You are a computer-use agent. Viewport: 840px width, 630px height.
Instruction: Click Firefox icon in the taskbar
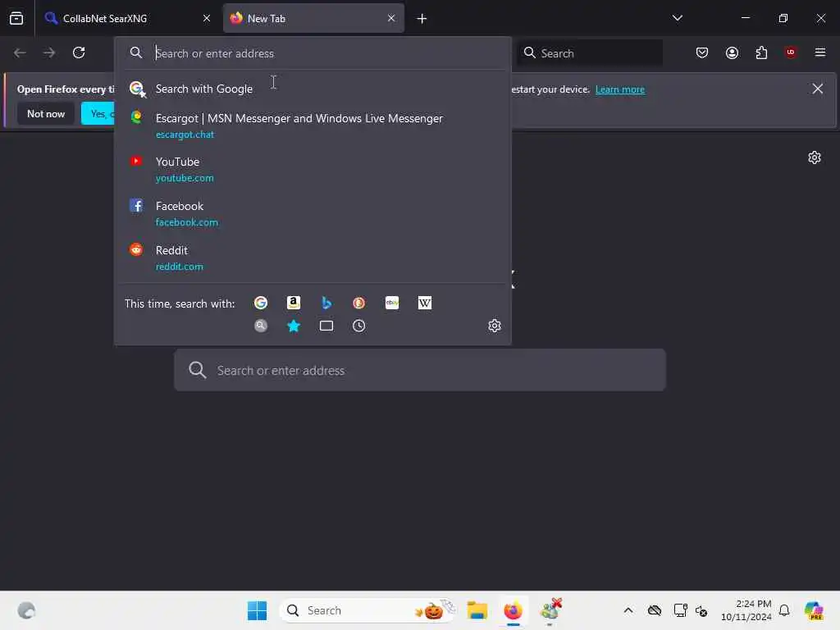pyautogui.click(x=514, y=610)
